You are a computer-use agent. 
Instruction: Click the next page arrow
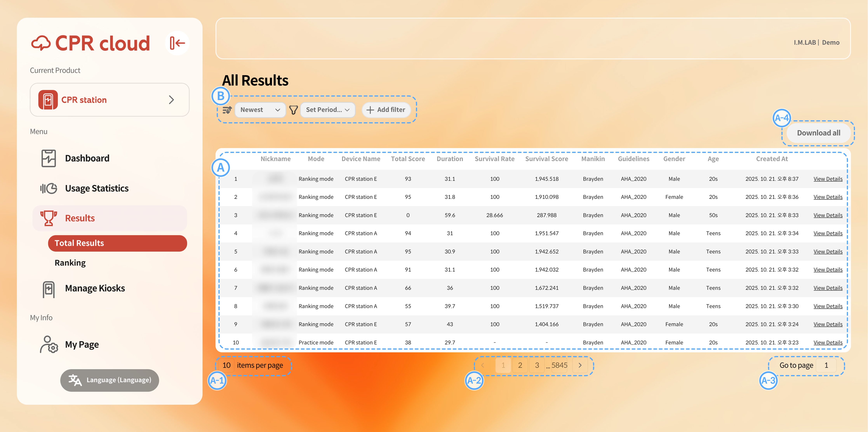point(580,365)
